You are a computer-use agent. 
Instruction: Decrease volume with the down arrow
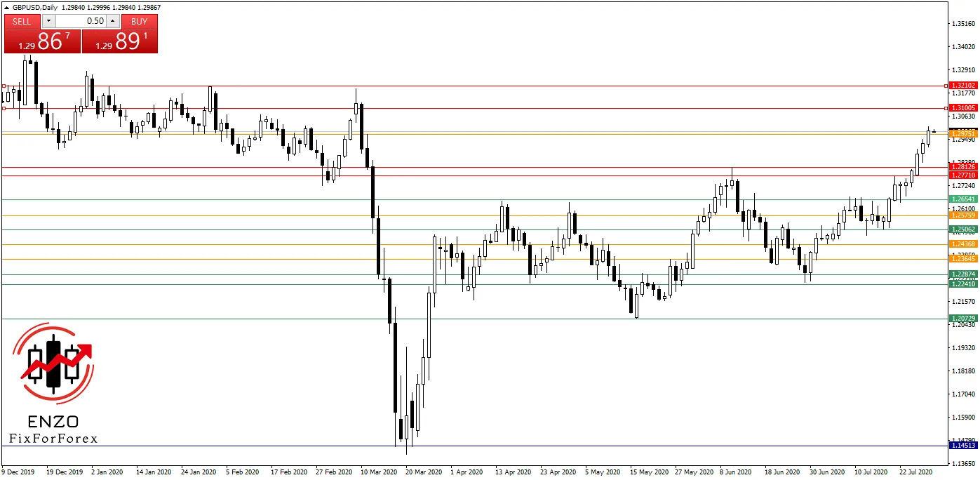(48, 21)
